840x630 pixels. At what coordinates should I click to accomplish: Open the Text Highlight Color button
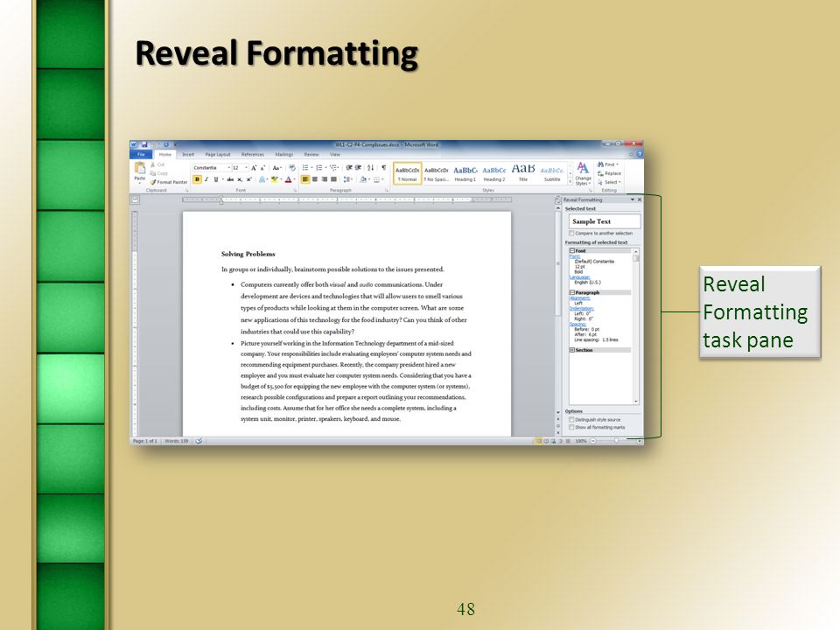pos(274,179)
